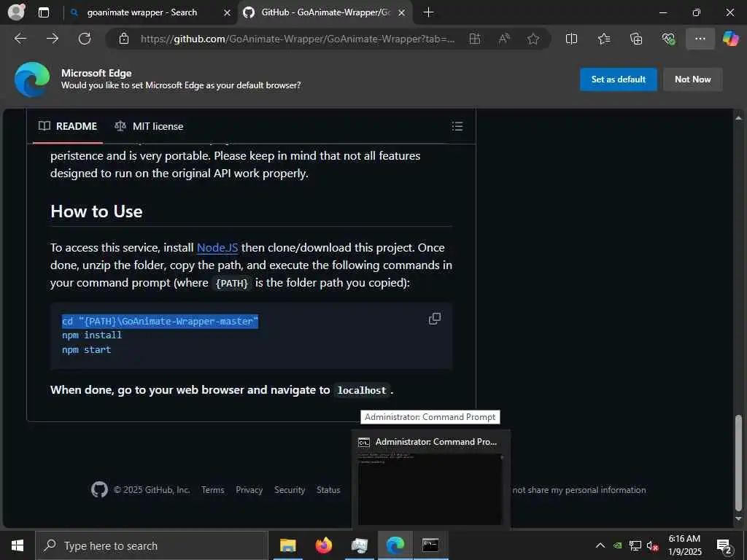747x560 pixels.
Task: Click the localhost inline code
Action: [362, 391]
